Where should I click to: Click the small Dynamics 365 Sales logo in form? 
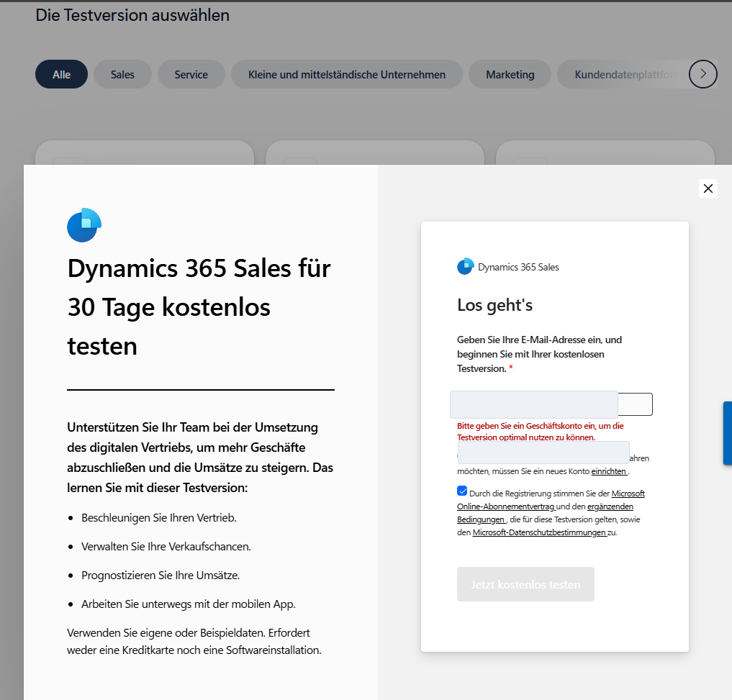[466, 266]
